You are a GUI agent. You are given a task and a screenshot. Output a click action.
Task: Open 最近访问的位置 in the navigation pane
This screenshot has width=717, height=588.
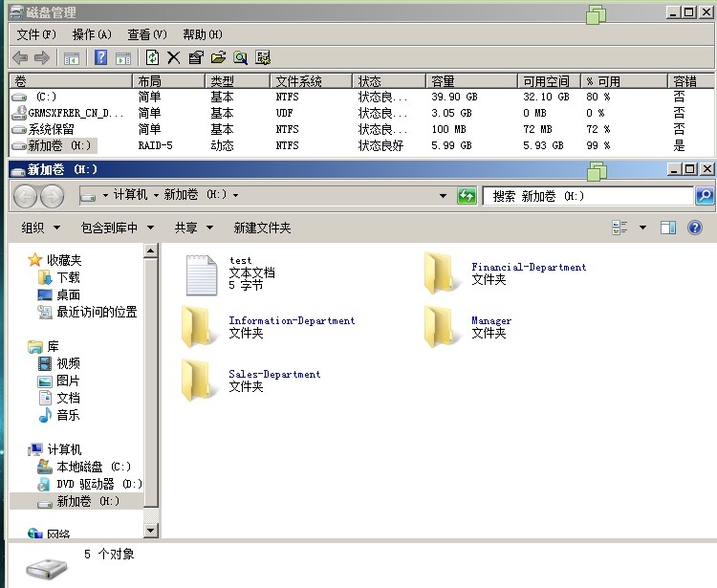click(x=87, y=312)
